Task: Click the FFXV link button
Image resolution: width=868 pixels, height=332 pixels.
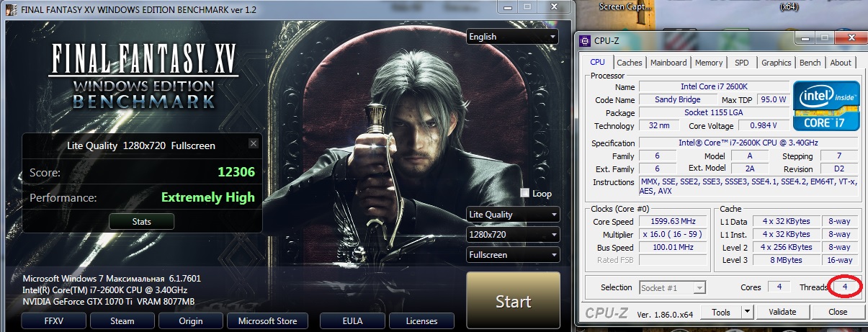Action: pyautogui.click(x=55, y=320)
